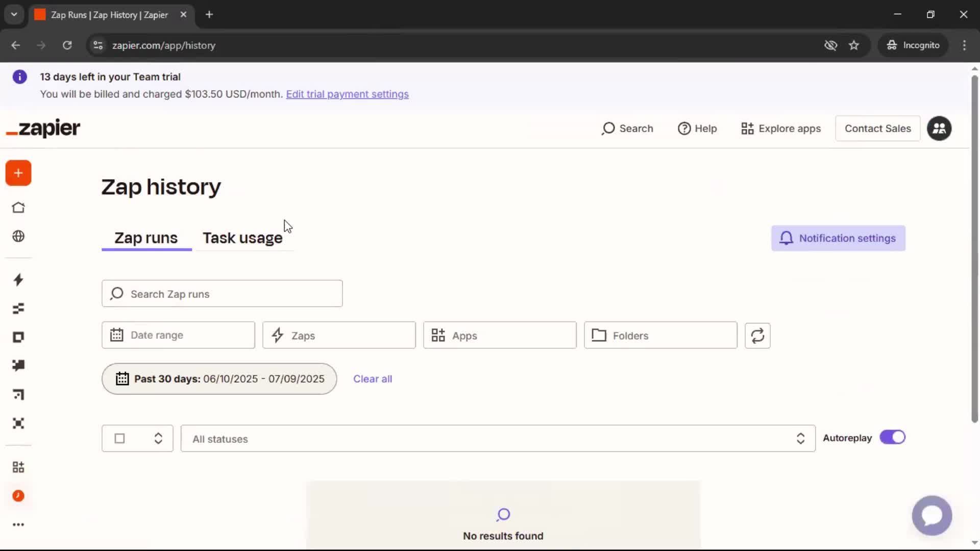Open Chrome's three-dot menu

964,45
